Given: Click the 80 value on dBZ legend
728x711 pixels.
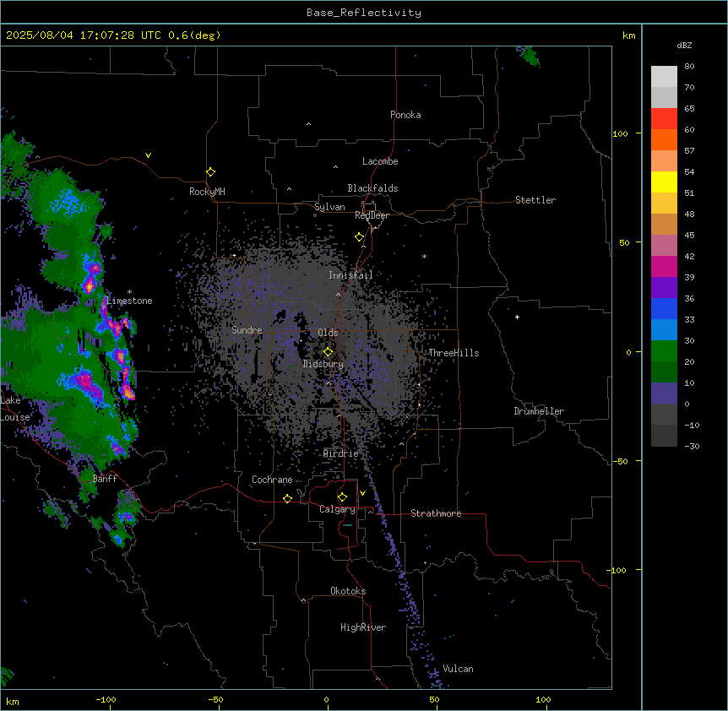Looking at the screenshot, I should click(689, 67).
